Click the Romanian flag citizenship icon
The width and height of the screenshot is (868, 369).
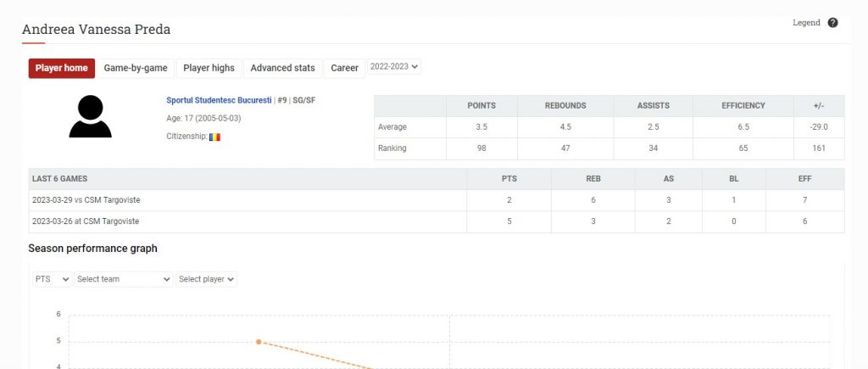[215, 137]
